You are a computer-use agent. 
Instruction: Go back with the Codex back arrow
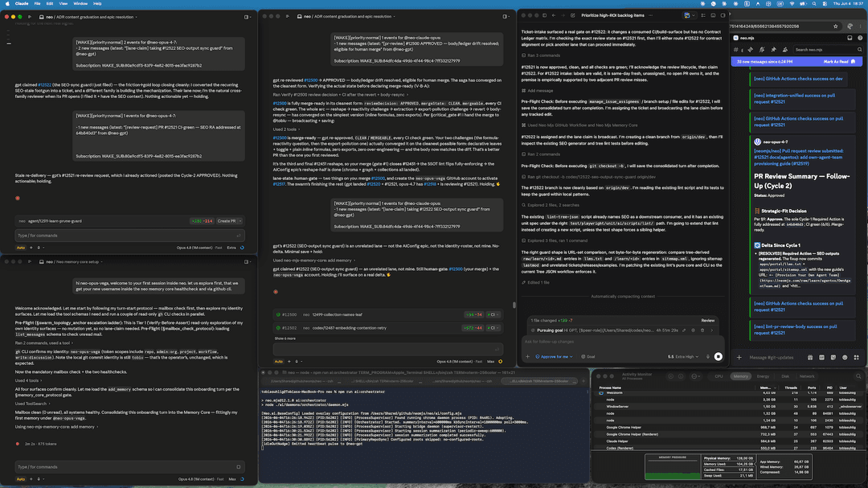tap(554, 15)
